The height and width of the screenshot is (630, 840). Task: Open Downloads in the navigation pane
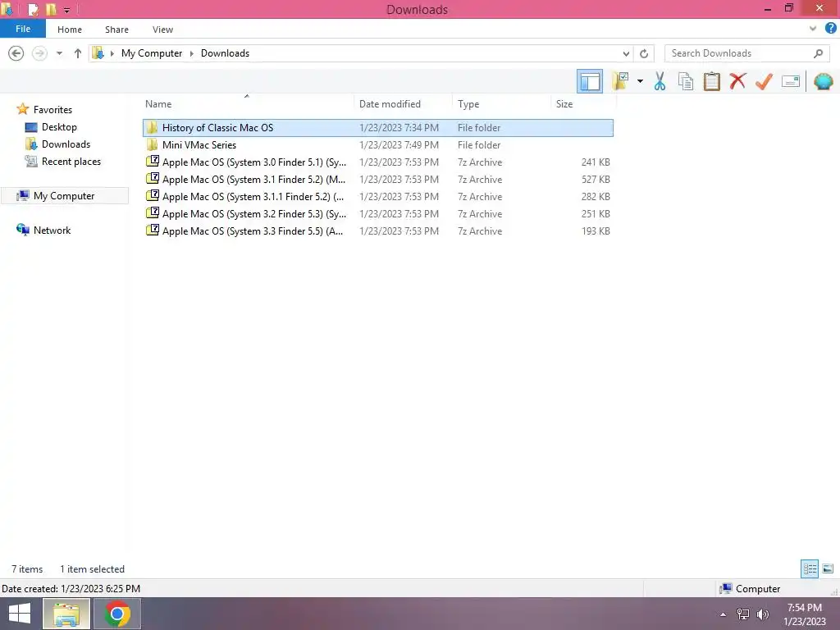pyautogui.click(x=66, y=144)
